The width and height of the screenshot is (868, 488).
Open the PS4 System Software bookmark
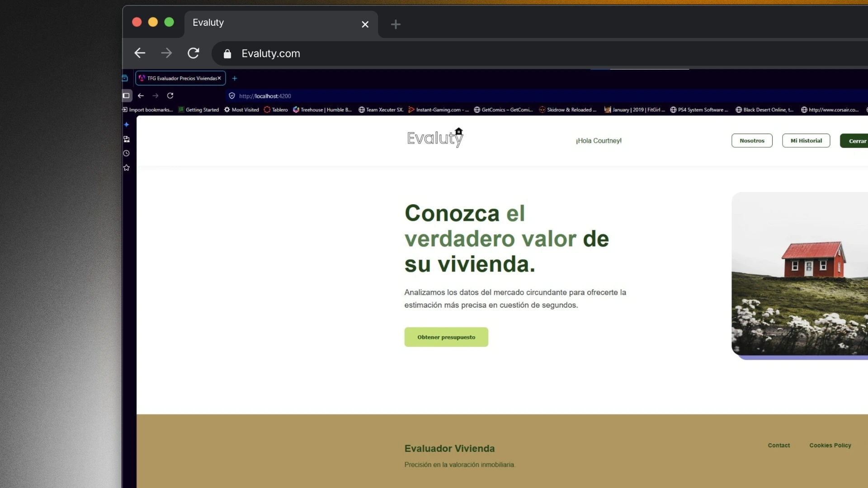(699, 110)
